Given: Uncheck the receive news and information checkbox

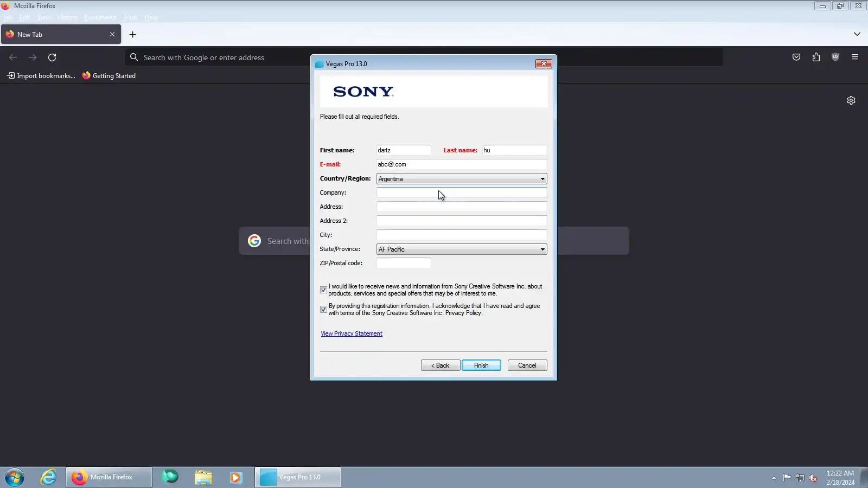Looking at the screenshot, I should 323,290.
